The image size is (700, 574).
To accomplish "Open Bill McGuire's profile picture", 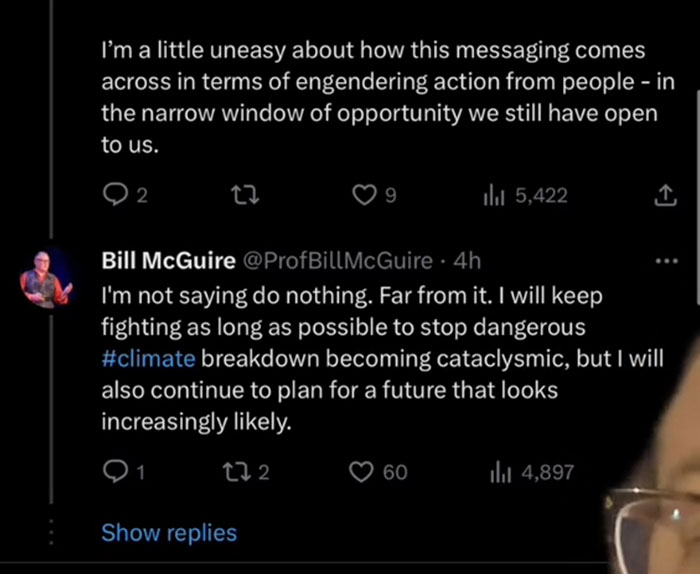I will tap(46, 278).
